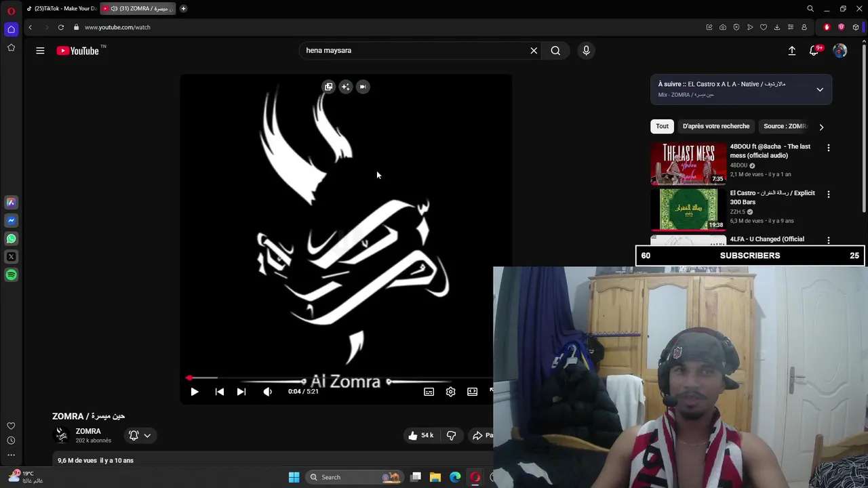
Task: Select the ZOMRA YouTube browser tab
Action: [x=138, y=8]
